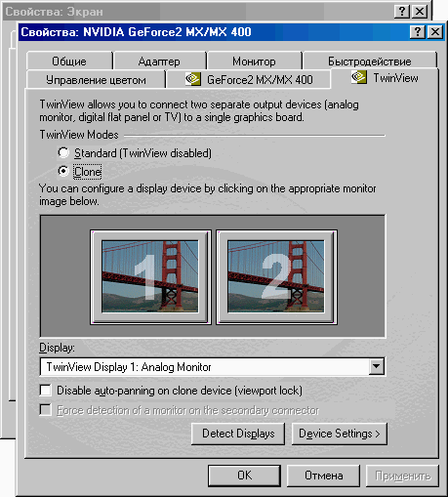448x497 pixels.
Task: Switch to the Адаптер tab
Action: (x=159, y=61)
